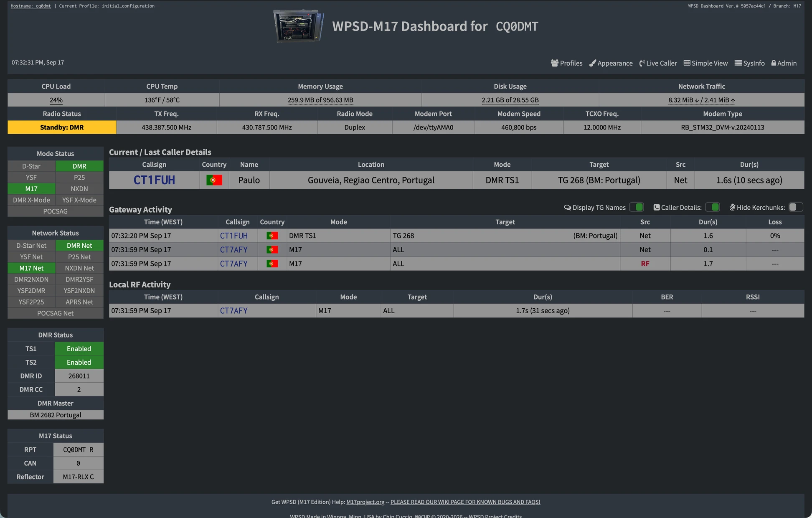
Task: Click the M17-RLX C reflector value
Action: 78,477
